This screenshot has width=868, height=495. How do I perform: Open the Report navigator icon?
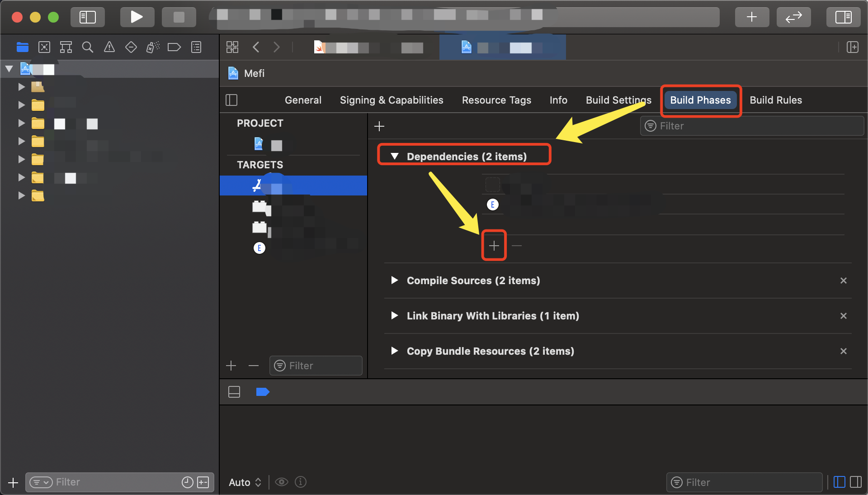pos(196,47)
